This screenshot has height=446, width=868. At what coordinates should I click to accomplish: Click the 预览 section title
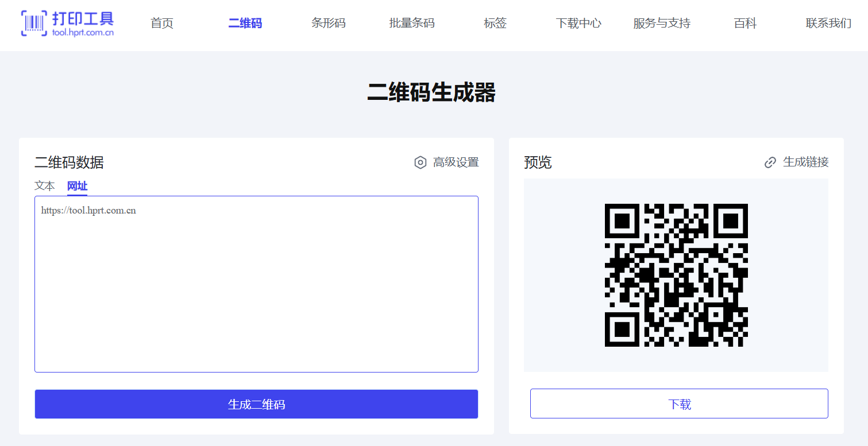coord(538,162)
